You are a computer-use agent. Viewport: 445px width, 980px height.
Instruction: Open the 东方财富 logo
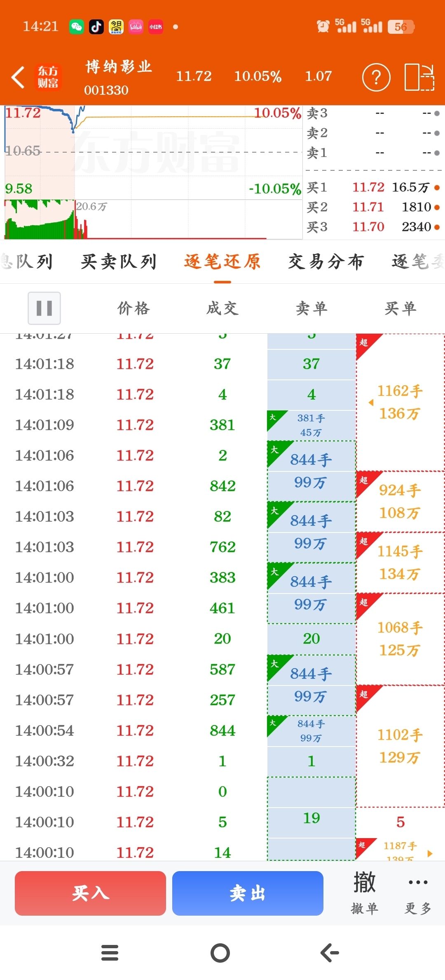point(48,77)
